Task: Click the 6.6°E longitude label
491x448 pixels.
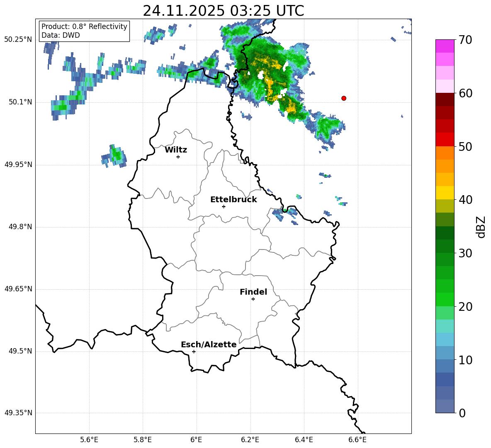Action: (x=357, y=440)
